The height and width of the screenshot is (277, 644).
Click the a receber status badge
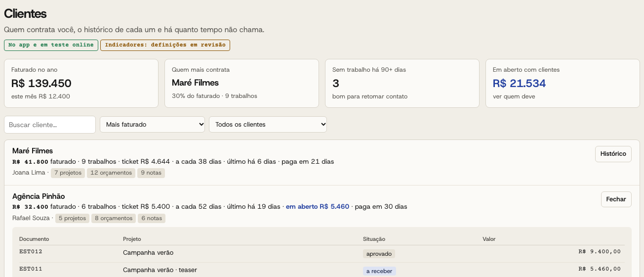tap(379, 271)
